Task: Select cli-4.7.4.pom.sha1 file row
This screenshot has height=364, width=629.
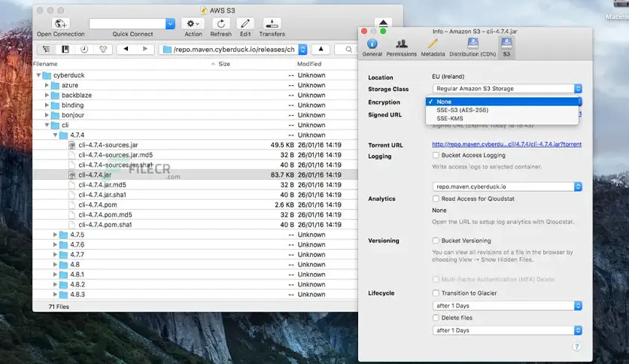Action: 195,225
